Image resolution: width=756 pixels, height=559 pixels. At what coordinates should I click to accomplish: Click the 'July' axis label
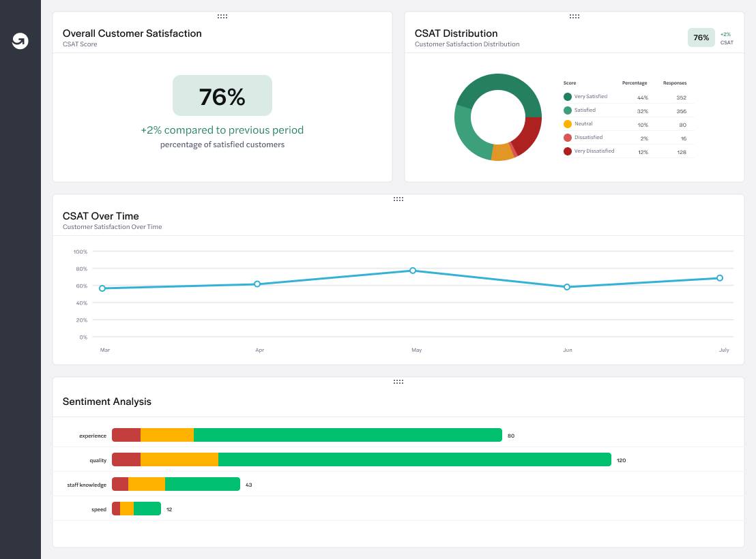point(724,350)
